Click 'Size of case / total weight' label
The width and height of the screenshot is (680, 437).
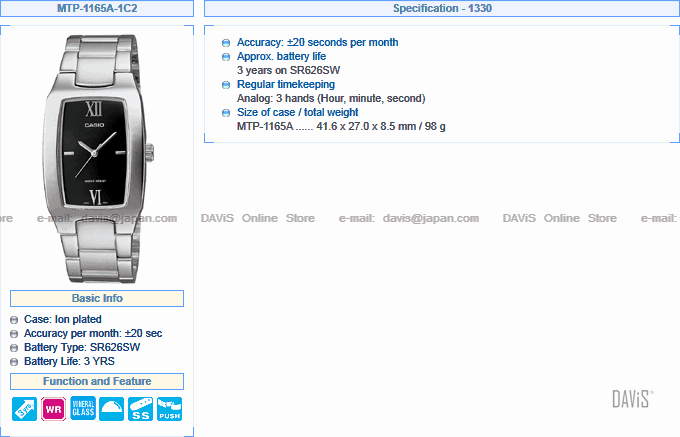pyautogui.click(x=298, y=112)
